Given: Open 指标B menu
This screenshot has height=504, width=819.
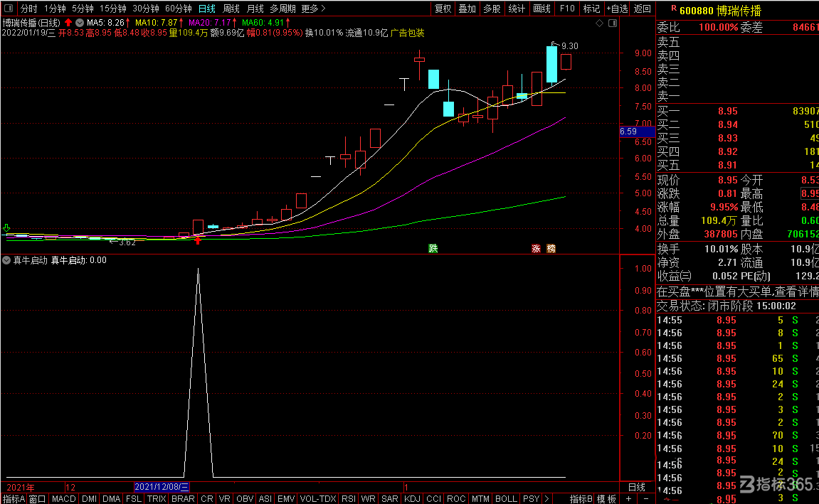Looking at the screenshot, I should point(581,499).
